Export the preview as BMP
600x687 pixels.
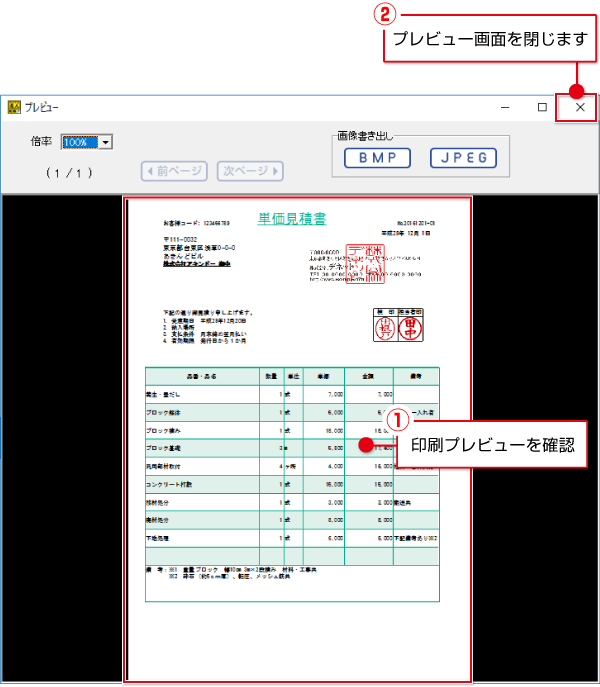[377, 158]
